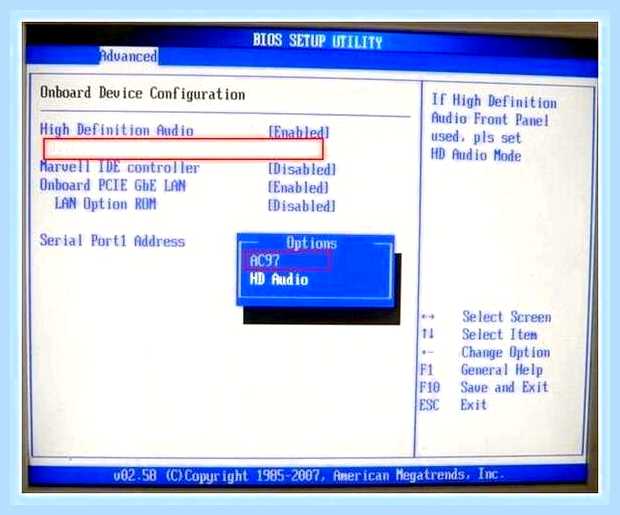Click the Change Option help entry
This screenshot has height=515, width=620.
click(506, 352)
